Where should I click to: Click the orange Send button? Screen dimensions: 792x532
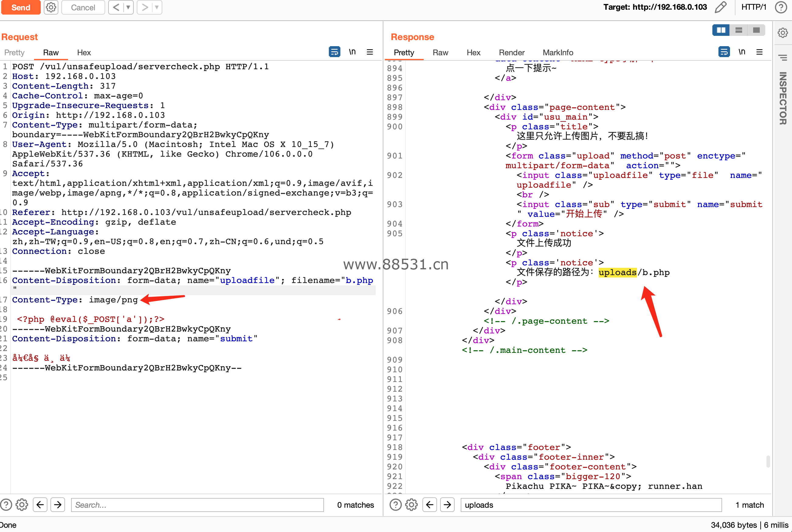(x=21, y=8)
